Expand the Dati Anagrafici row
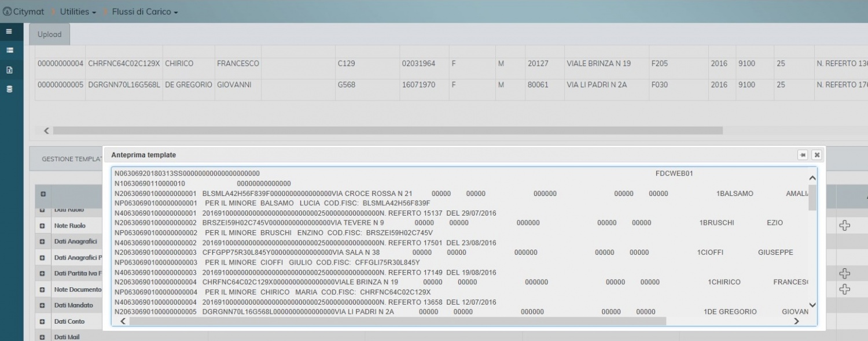Image resolution: width=868 pixels, height=341 pixels. pos(42,242)
